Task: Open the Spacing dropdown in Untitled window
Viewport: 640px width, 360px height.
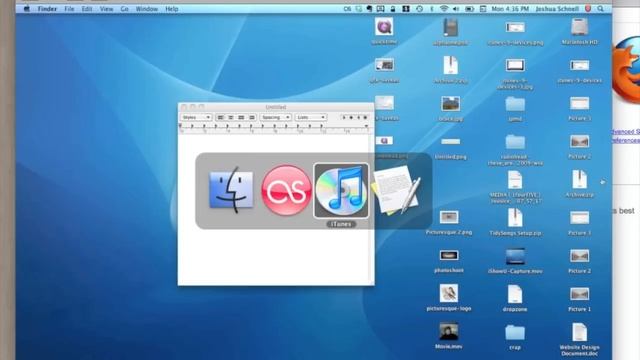Action: pyautogui.click(x=275, y=117)
